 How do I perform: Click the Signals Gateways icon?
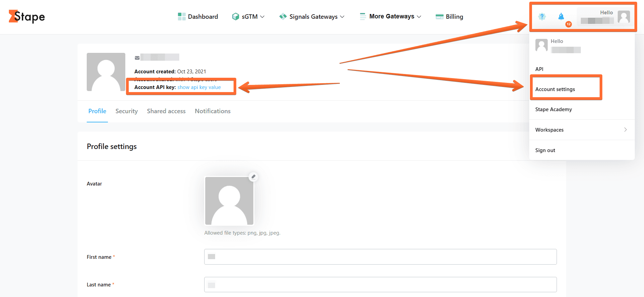[x=283, y=16]
